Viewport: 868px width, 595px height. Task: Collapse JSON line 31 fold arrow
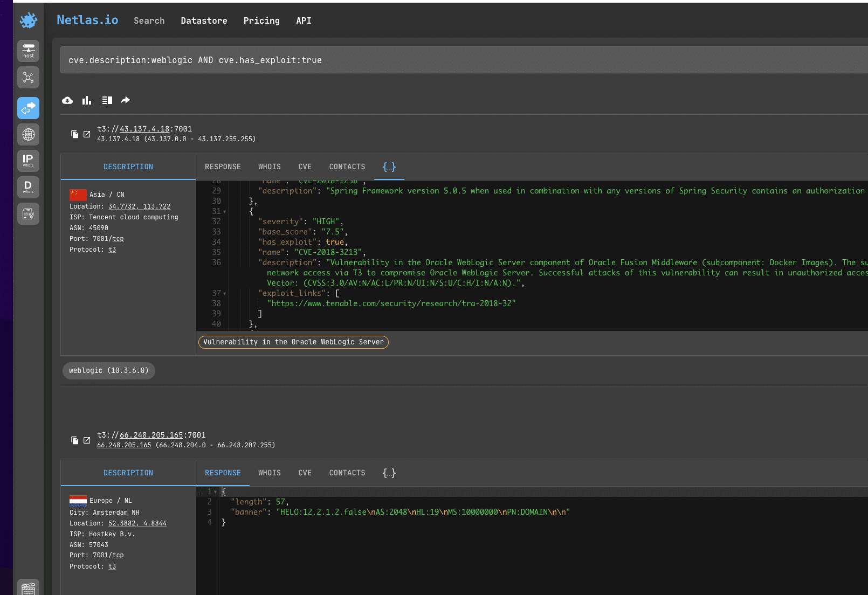point(225,212)
